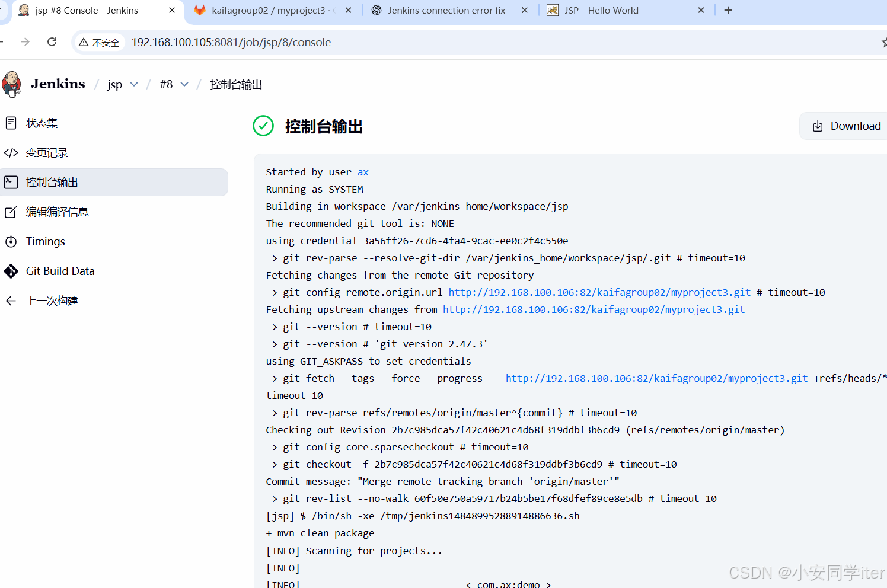Click the 上一次构建 back arrow icon

click(11, 301)
